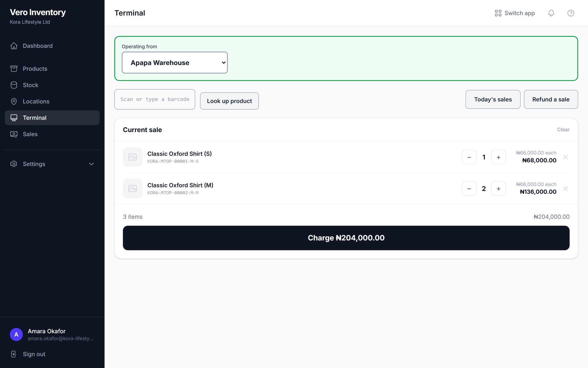Open the Dashboard from the sidebar
This screenshot has width=588, height=368.
pos(52,46)
